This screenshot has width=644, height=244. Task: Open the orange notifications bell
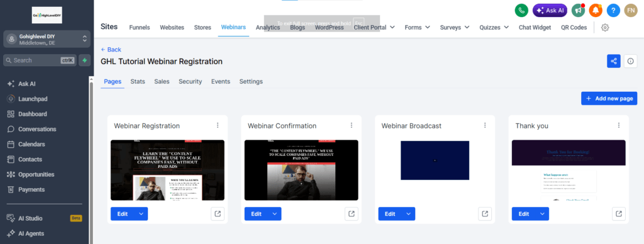tap(596, 10)
